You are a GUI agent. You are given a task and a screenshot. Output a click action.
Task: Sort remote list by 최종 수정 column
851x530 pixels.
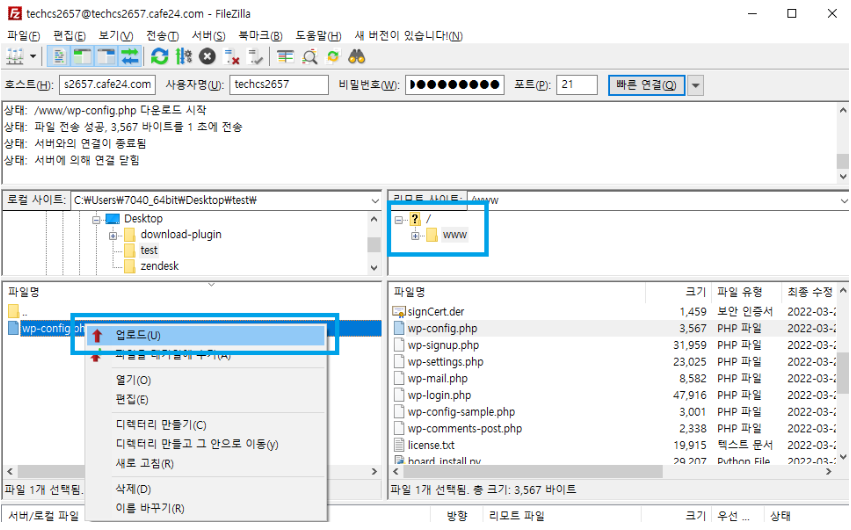point(809,292)
